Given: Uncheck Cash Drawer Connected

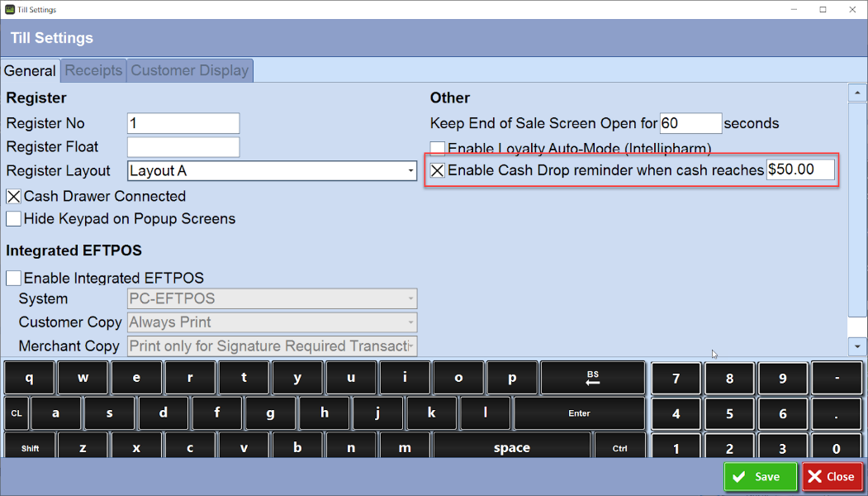Looking at the screenshot, I should (13, 196).
